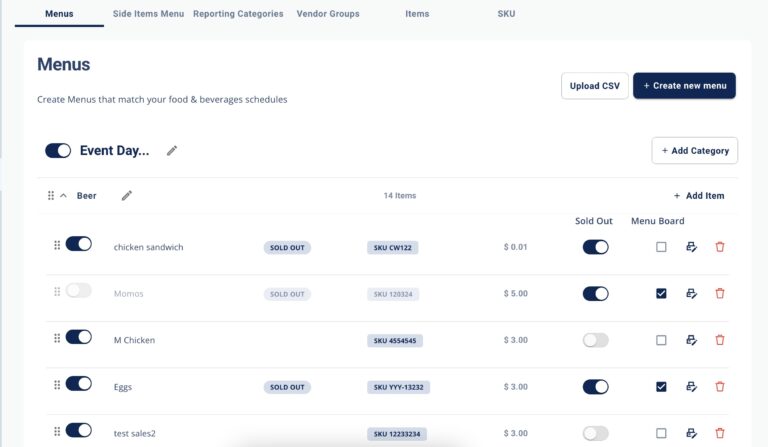Image resolution: width=768 pixels, height=447 pixels.
Task: Click the Upload CSV button
Action: pos(595,86)
